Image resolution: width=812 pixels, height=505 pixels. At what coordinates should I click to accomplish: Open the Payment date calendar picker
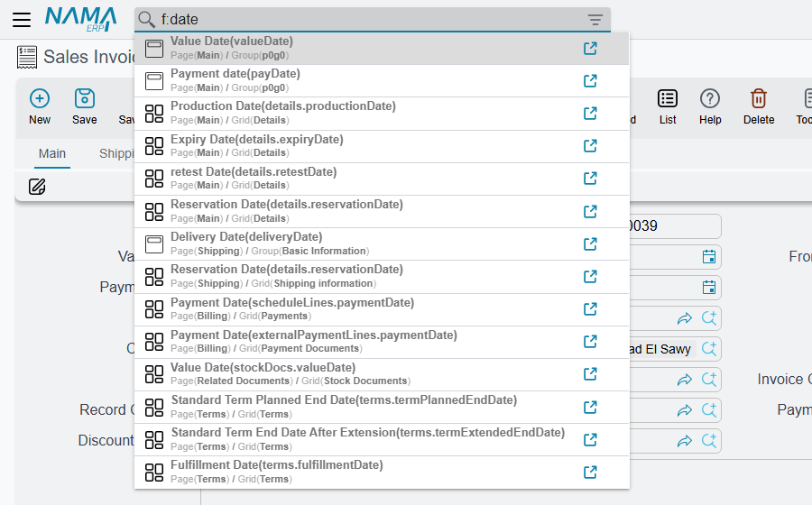pyautogui.click(x=709, y=287)
